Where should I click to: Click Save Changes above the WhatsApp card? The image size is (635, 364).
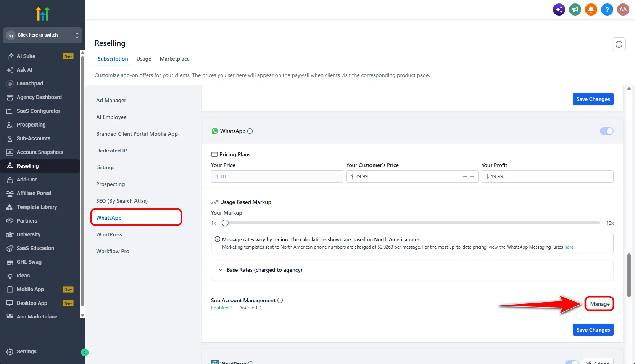[593, 99]
